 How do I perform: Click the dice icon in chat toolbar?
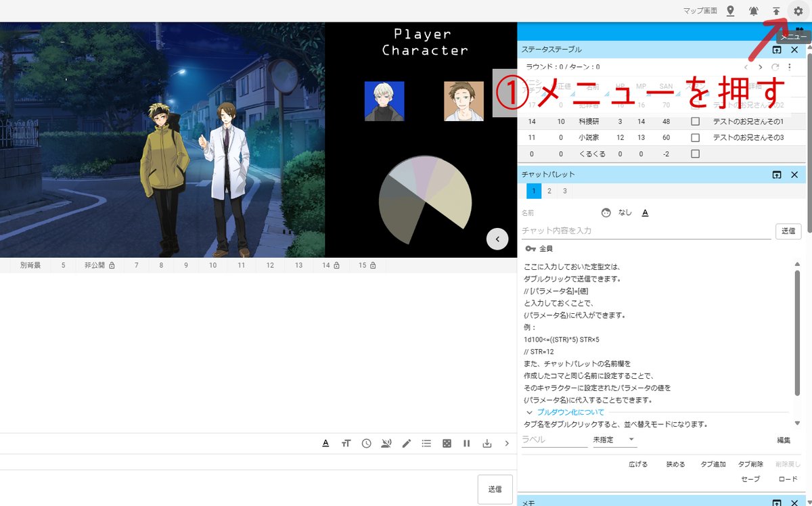click(447, 444)
